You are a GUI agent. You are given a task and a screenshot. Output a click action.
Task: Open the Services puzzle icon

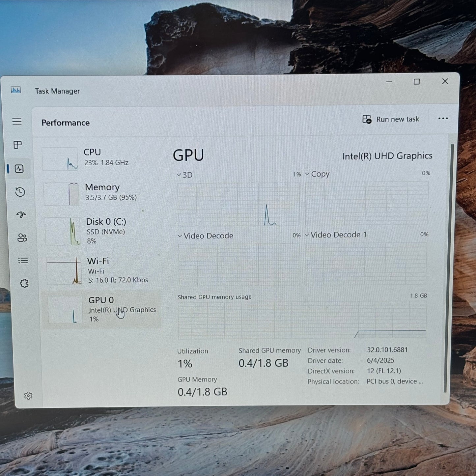pos(24,283)
